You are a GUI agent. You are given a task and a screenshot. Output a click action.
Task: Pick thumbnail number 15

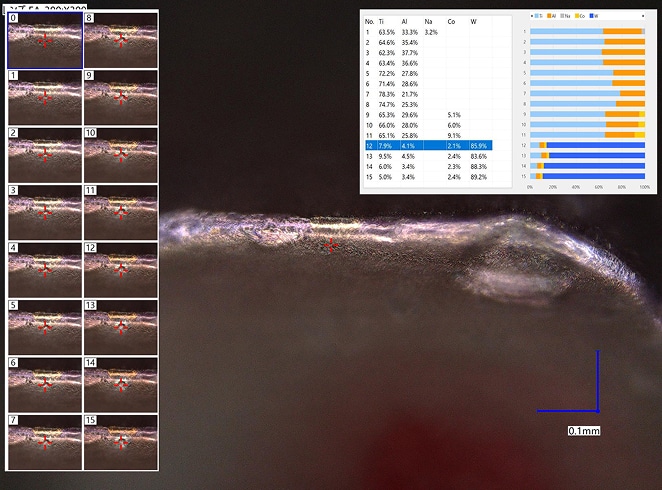tap(120, 441)
